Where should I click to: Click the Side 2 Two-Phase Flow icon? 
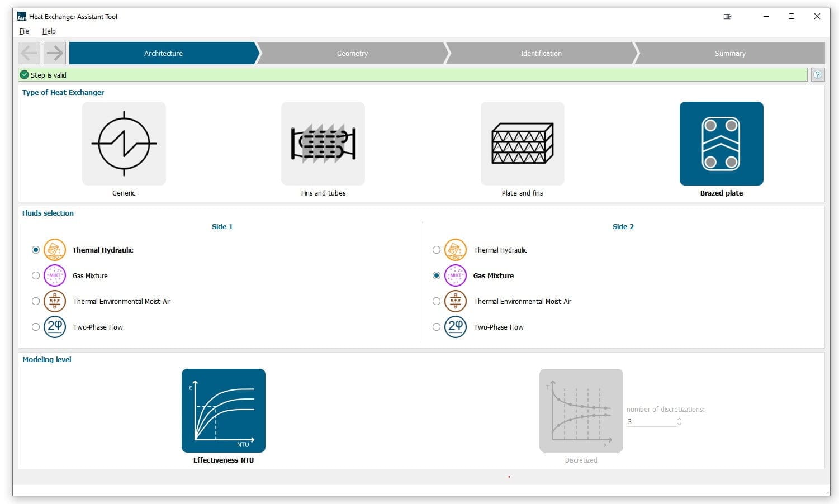coord(456,327)
